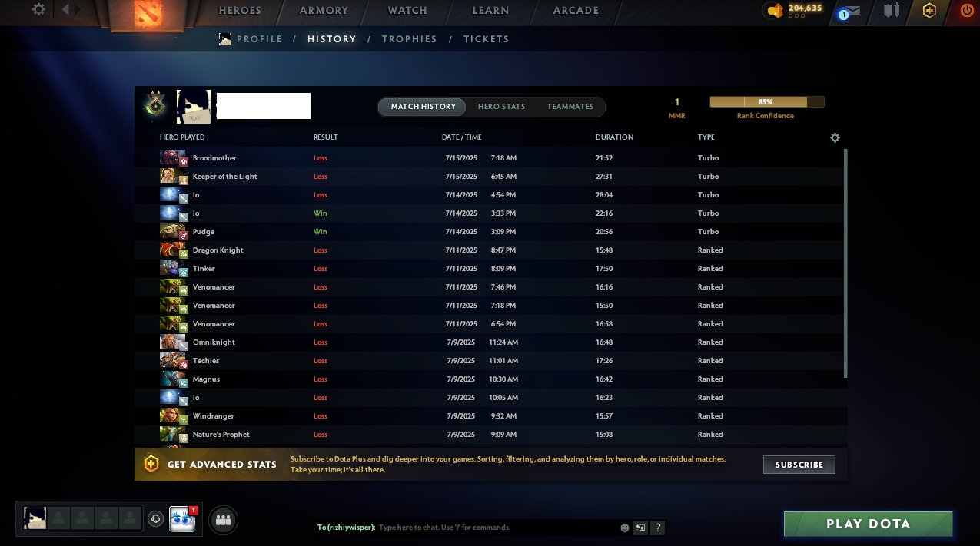Sort by the Result column header

(x=325, y=137)
